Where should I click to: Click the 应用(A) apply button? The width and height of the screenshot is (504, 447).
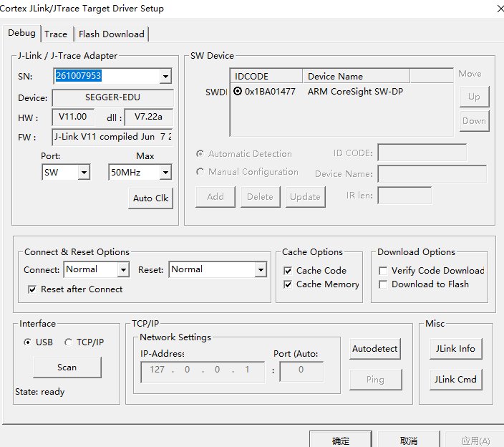475,440
